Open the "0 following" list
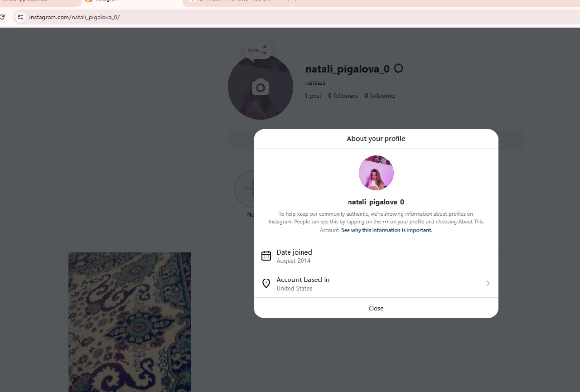 tap(380, 96)
